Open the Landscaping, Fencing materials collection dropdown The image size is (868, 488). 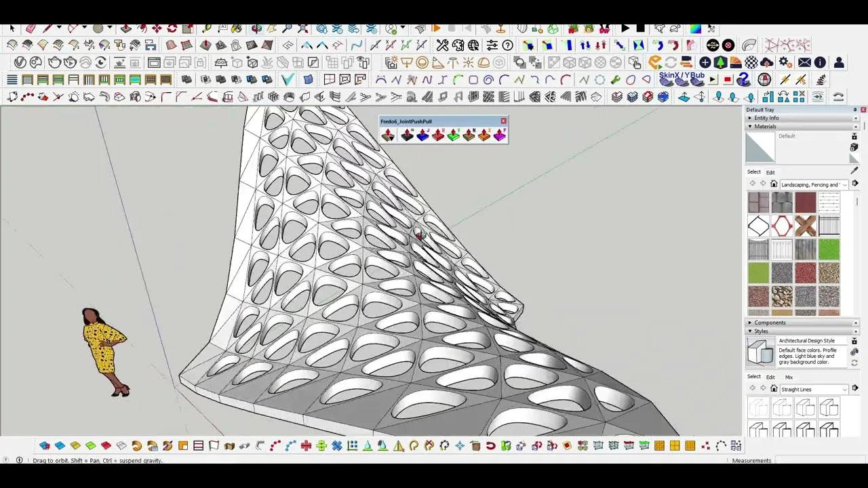(x=845, y=185)
